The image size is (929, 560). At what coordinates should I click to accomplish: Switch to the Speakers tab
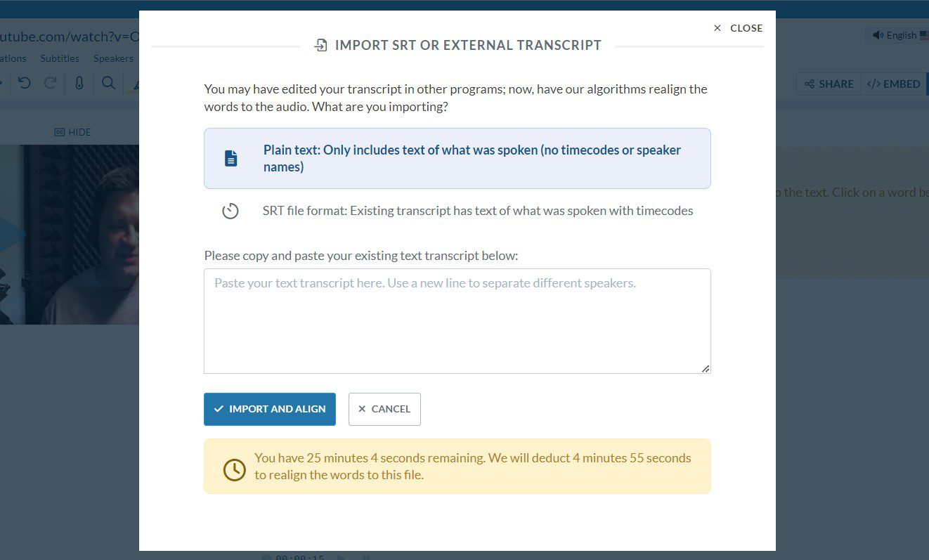[x=112, y=58]
